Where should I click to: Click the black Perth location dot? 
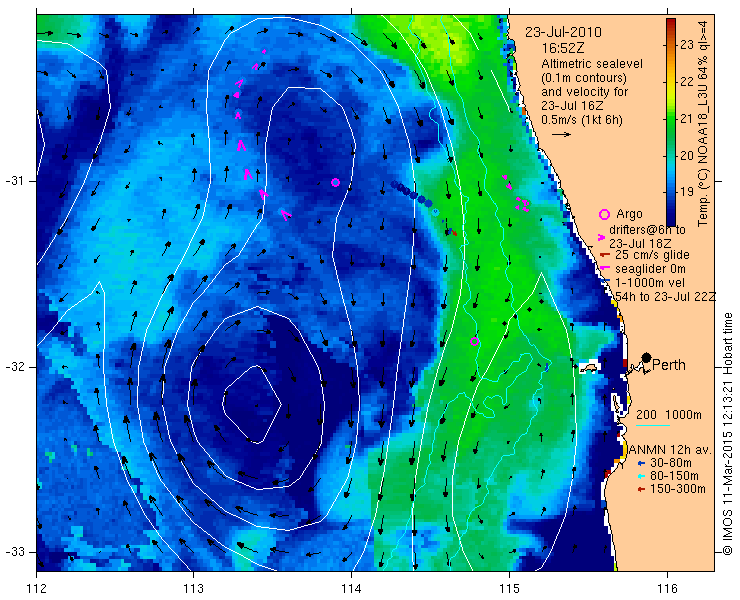647,357
